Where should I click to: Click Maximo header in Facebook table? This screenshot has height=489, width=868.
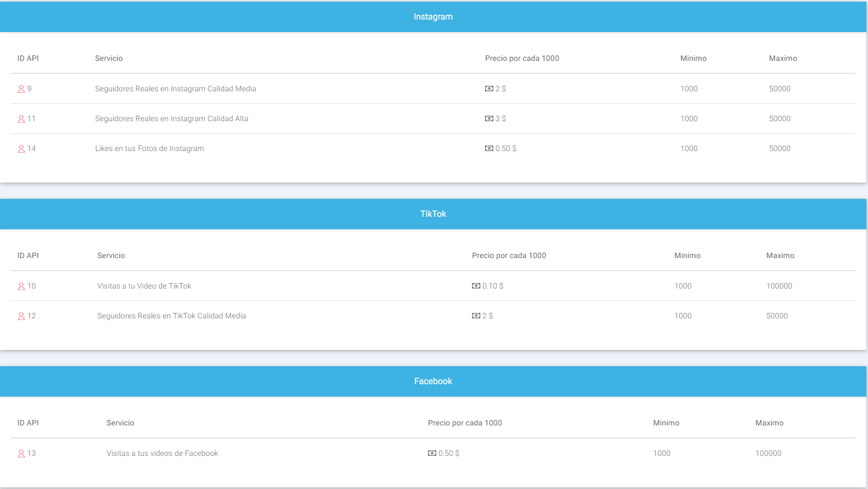pyautogui.click(x=770, y=423)
